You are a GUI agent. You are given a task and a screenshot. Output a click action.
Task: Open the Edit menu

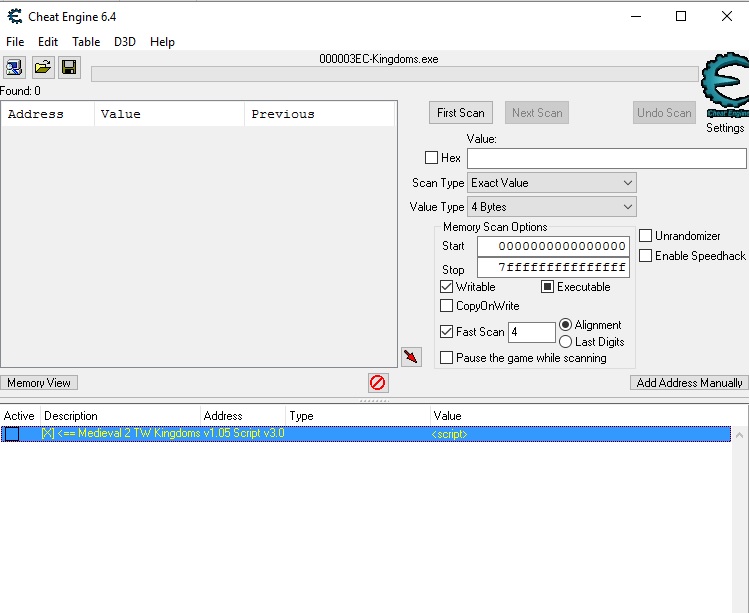coord(48,42)
